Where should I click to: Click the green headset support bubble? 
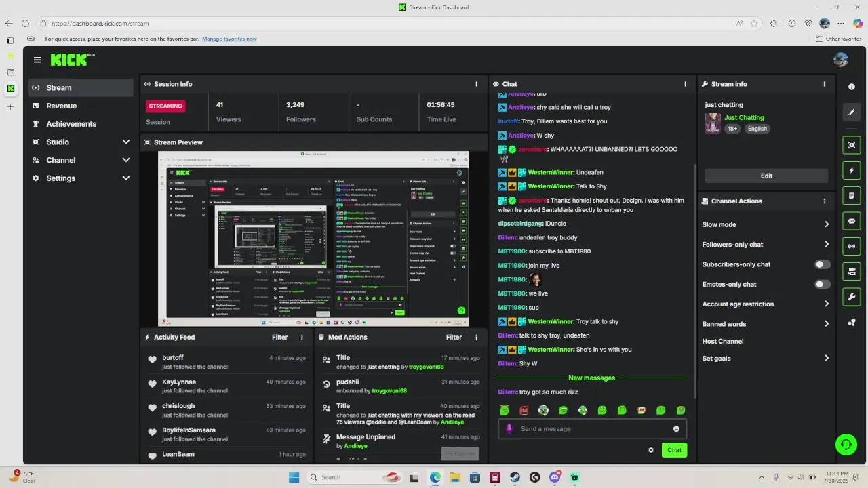coord(846,445)
